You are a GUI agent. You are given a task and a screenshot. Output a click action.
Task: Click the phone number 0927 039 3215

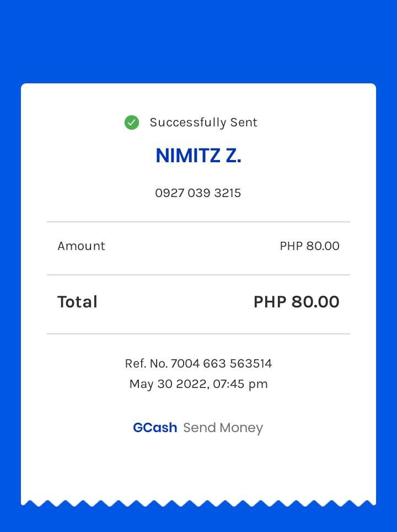(x=198, y=193)
